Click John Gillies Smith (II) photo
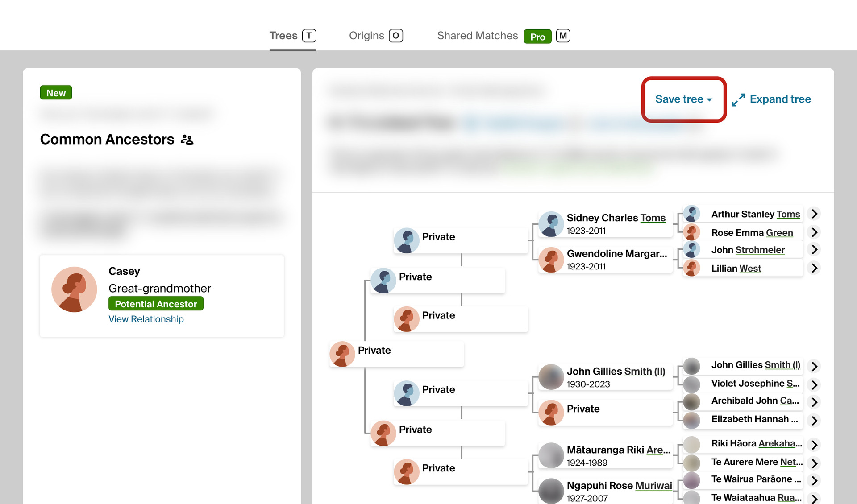The width and height of the screenshot is (857, 504). tap(551, 377)
